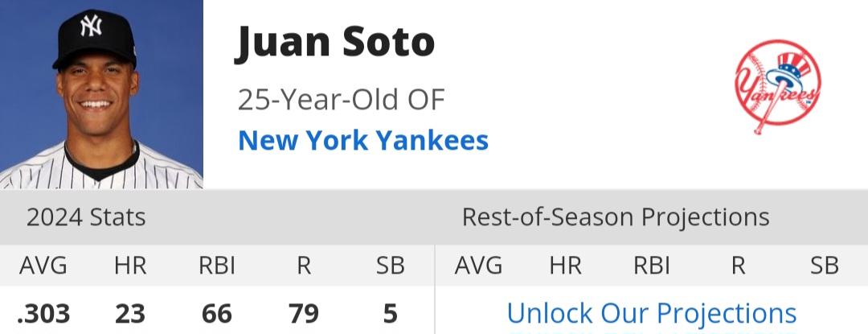The width and height of the screenshot is (868, 334).
Task: Click the 2024 R column header
Action: 303,266
